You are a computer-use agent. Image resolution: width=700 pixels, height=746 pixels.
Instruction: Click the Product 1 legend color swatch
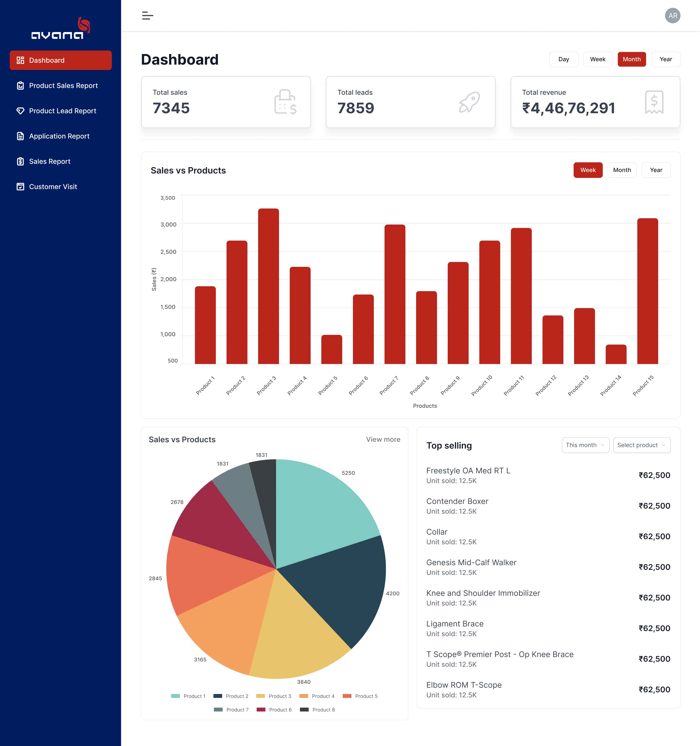(175, 696)
